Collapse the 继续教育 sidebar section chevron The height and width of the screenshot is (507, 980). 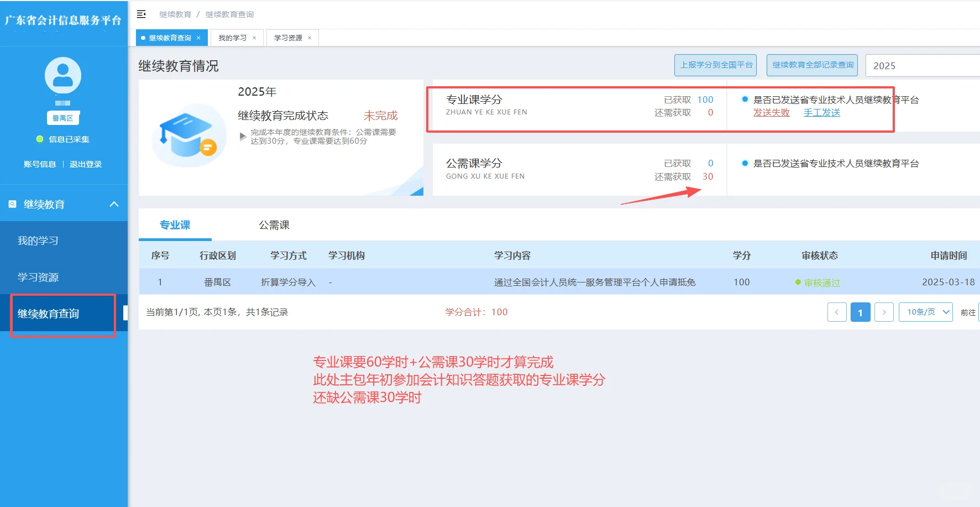pos(114,204)
